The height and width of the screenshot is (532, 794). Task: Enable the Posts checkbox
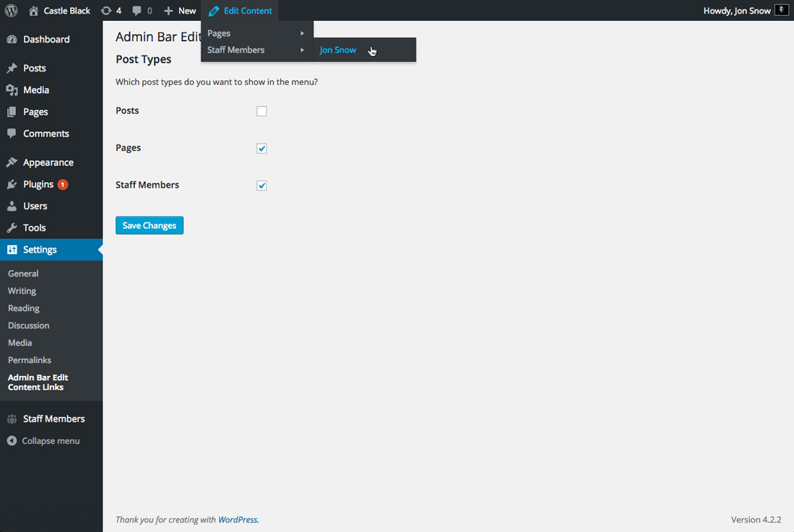[x=262, y=111]
